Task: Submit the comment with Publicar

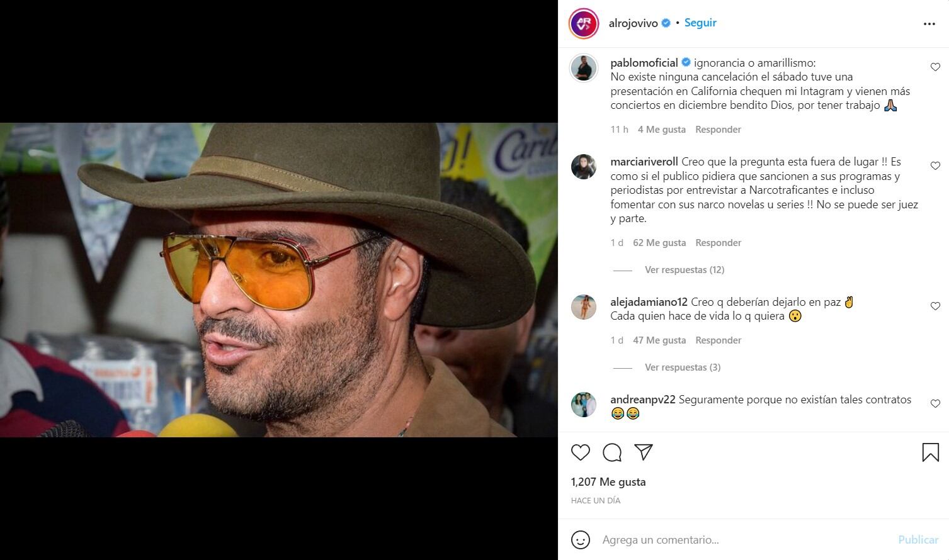Action: tap(918, 540)
